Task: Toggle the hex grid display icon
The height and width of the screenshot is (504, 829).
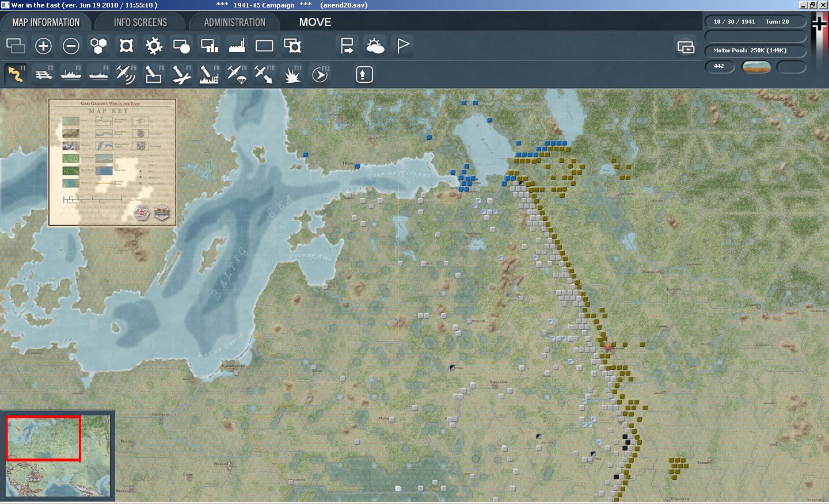Action: [98, 46]
